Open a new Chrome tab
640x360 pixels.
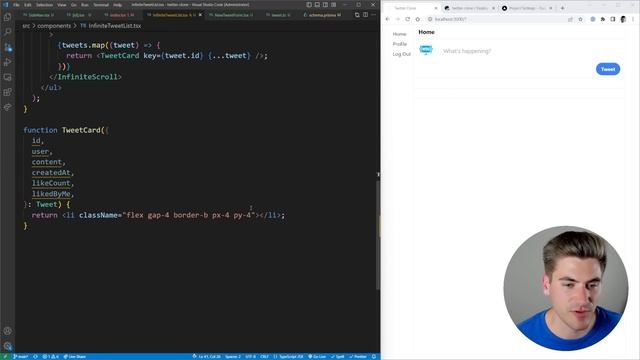(562, 8)
